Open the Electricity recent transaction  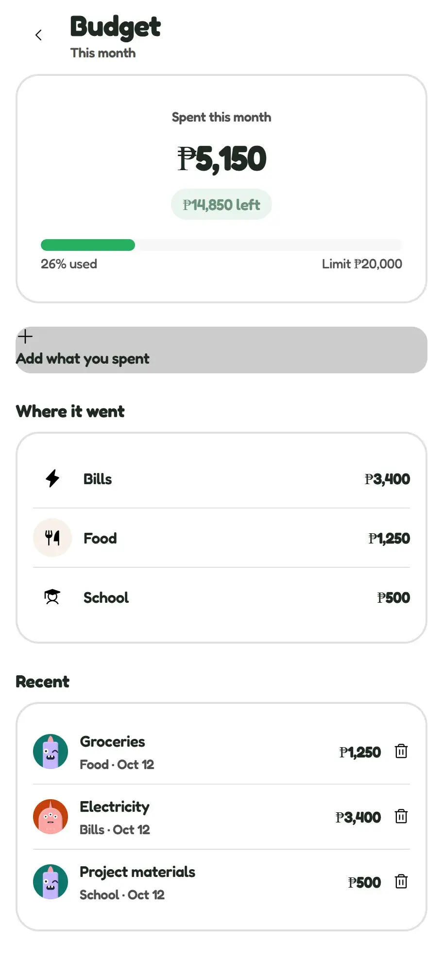(221, 817)
